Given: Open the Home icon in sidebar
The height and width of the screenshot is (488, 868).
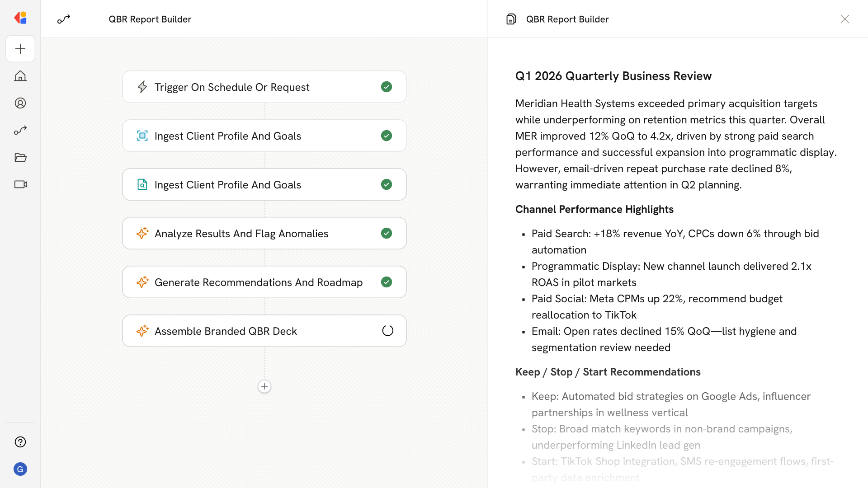Looking at the screenshot, I should (x=20, y=76).
